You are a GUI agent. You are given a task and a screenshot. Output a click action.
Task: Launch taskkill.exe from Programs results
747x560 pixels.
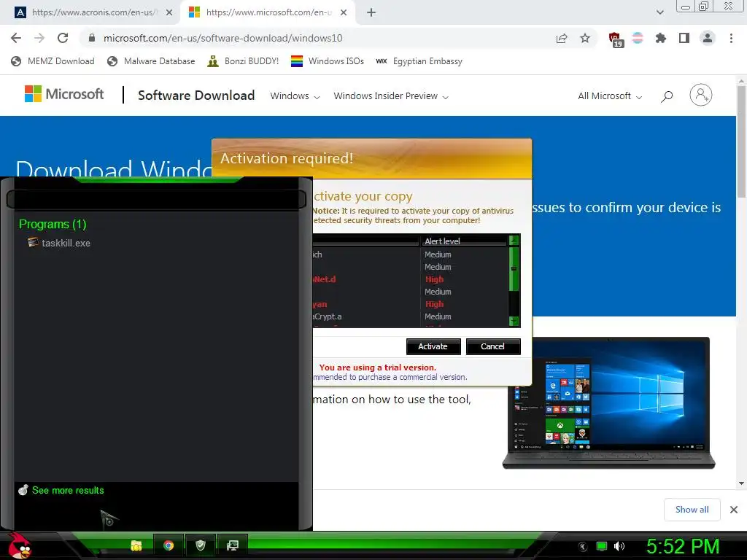tap(59, 243)
